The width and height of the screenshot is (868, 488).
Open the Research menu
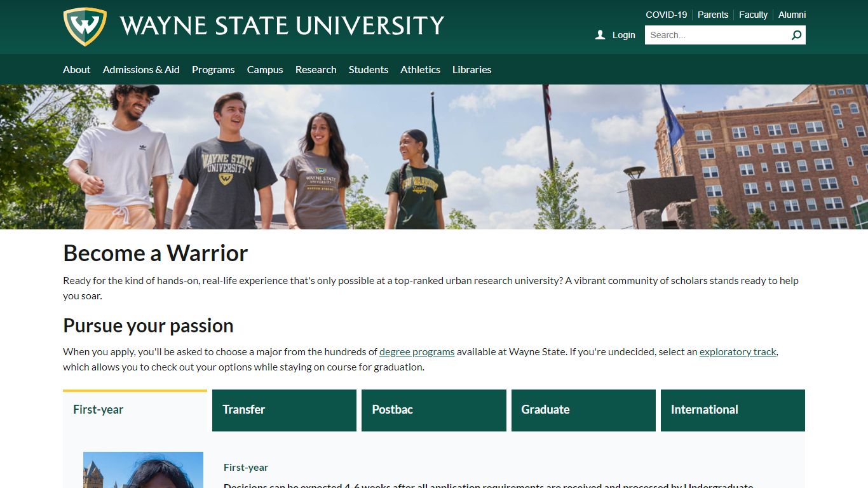click(x=316, y=69)
